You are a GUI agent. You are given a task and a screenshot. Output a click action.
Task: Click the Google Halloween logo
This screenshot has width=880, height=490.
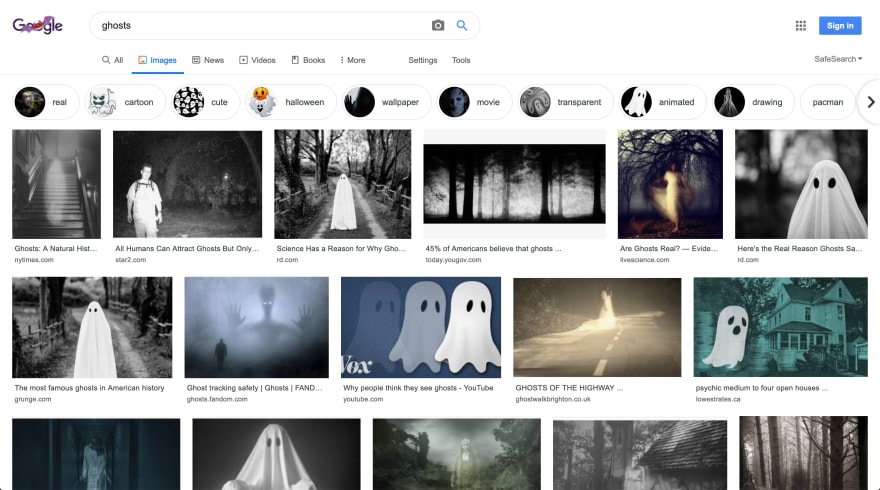(38, 25)
